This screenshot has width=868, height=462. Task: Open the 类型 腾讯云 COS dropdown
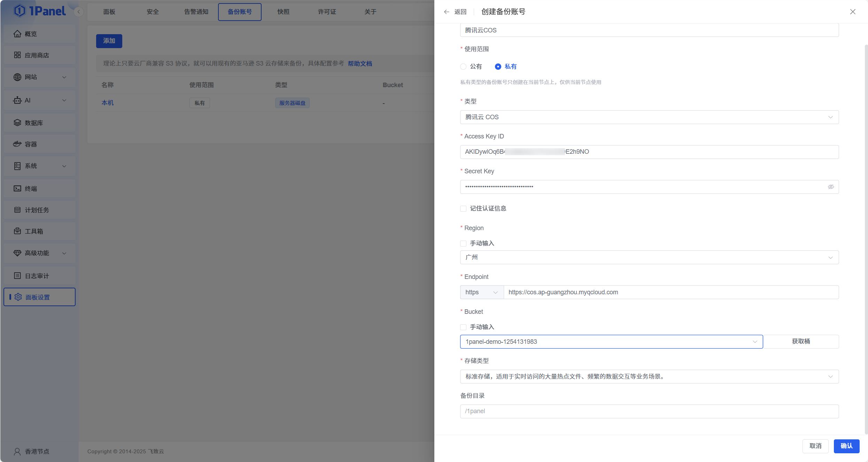pyautogui.click(x=649, y=117)
